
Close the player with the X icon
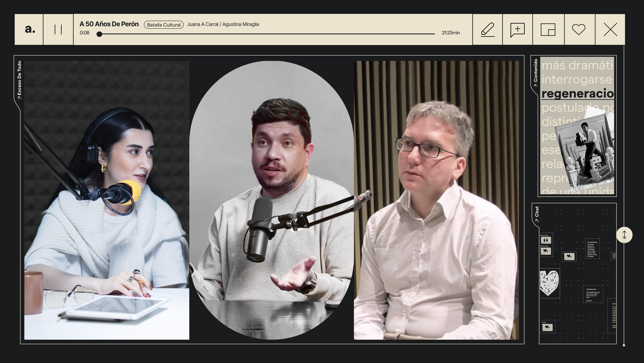pos(610,29)
